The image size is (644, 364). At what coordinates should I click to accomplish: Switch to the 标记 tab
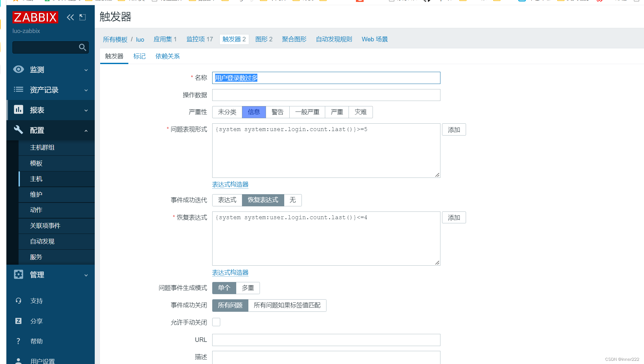[x=140, y=56]
